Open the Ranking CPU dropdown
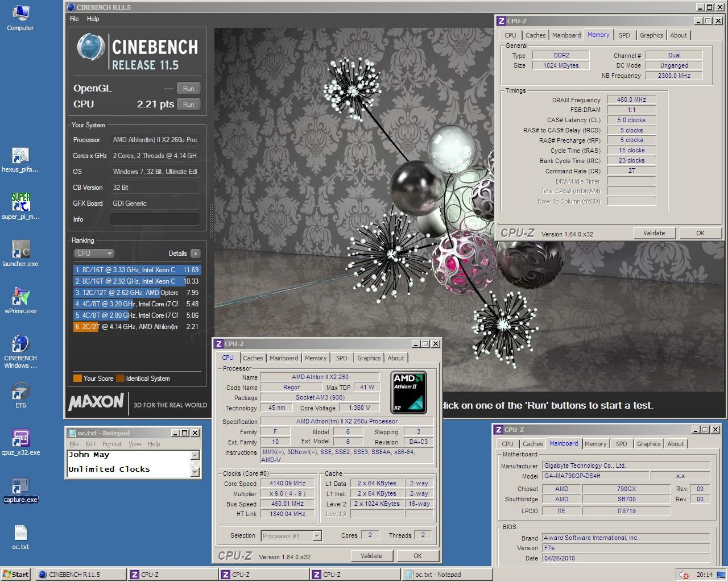Viewport: 728px width, 582px height. coord(94,253)
